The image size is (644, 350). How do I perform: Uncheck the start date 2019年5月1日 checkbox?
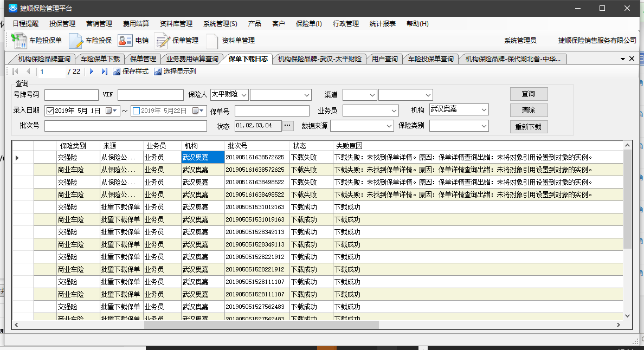50,111
